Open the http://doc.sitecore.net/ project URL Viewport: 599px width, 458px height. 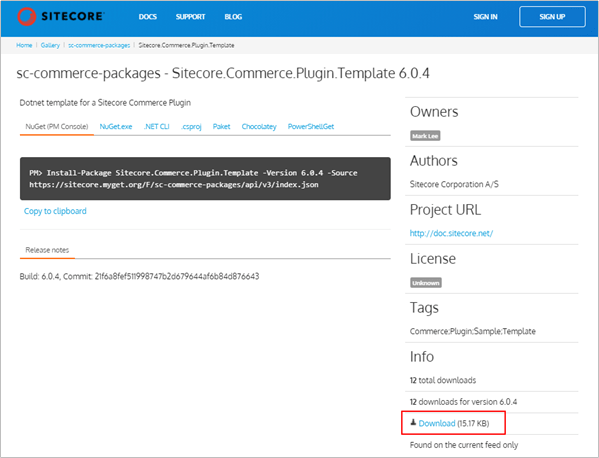[x=451, y=233]
